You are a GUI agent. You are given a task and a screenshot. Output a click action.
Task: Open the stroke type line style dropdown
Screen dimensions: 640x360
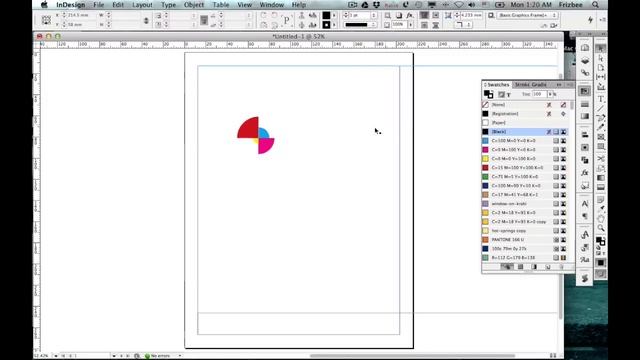click(373, 25)
